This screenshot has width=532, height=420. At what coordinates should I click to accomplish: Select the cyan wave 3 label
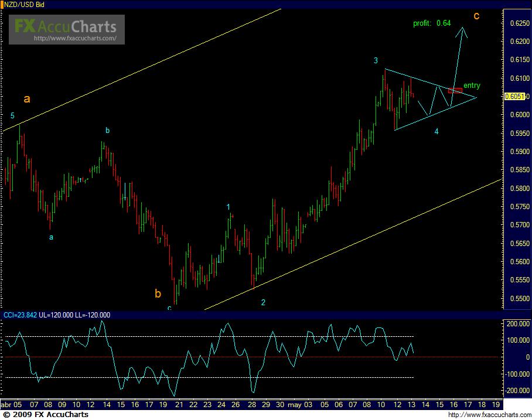tap(376, 60)
